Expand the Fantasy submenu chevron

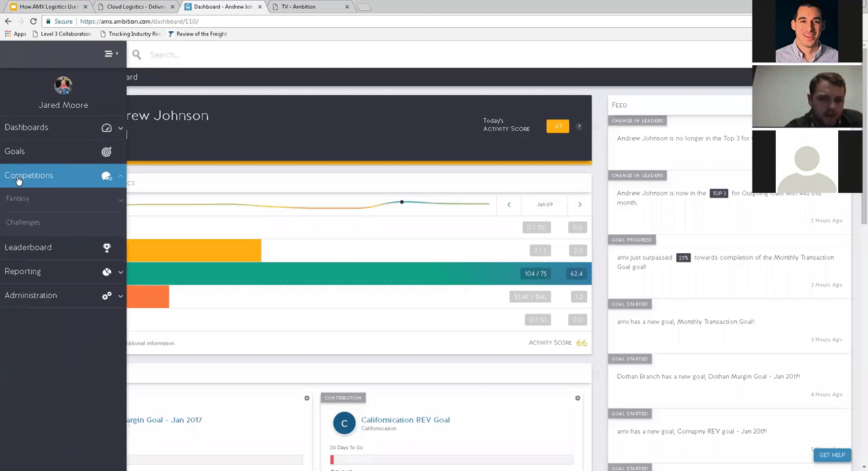(121, 200)
